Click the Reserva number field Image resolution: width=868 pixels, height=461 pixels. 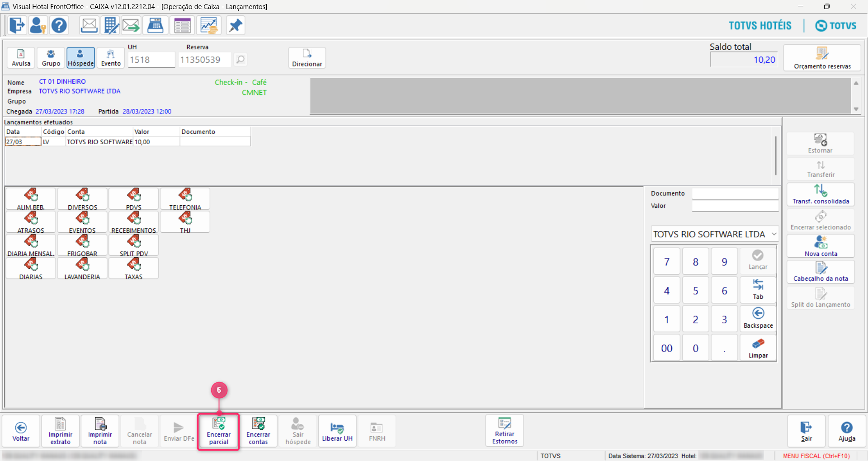tap(205, 60)
